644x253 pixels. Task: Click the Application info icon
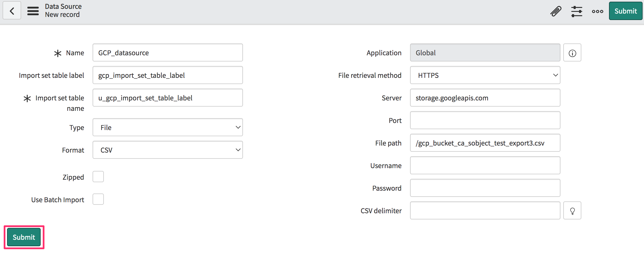click(x=572, y=53)
